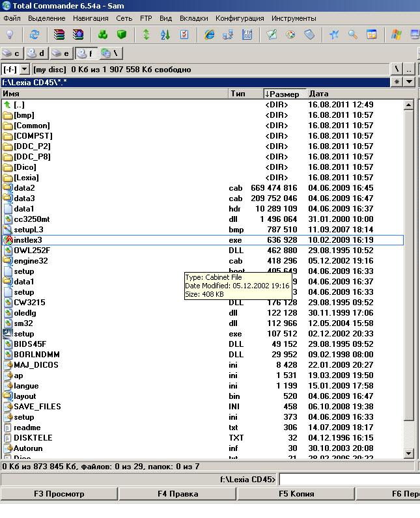The image size is (420, 518).
Task: Click the directory hotlist asterisk button
Action: 397,82
